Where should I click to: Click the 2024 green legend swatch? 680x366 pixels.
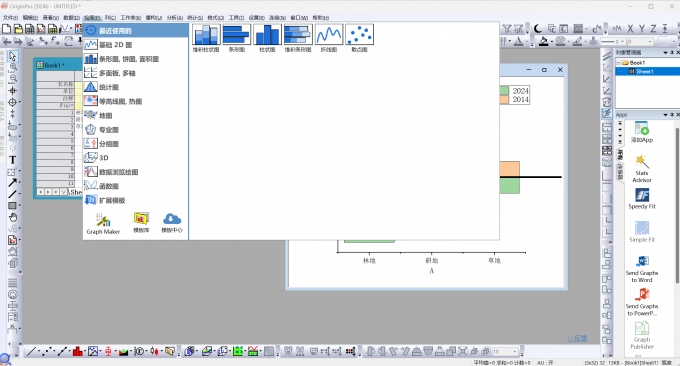point(504,91)
